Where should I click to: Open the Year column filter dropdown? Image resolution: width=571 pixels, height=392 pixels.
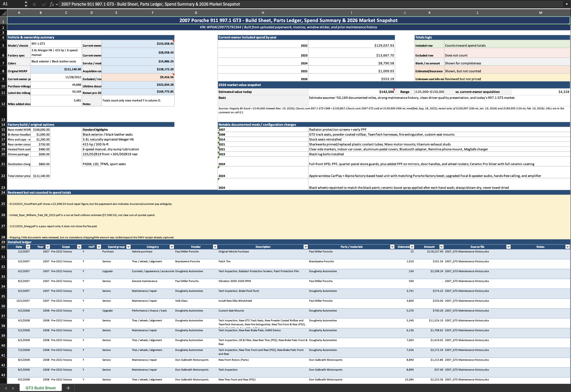click(48, 247)
